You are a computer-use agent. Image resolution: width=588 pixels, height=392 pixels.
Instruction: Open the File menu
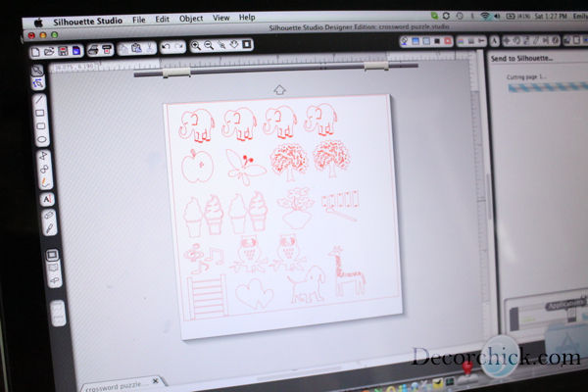[138, 19]
